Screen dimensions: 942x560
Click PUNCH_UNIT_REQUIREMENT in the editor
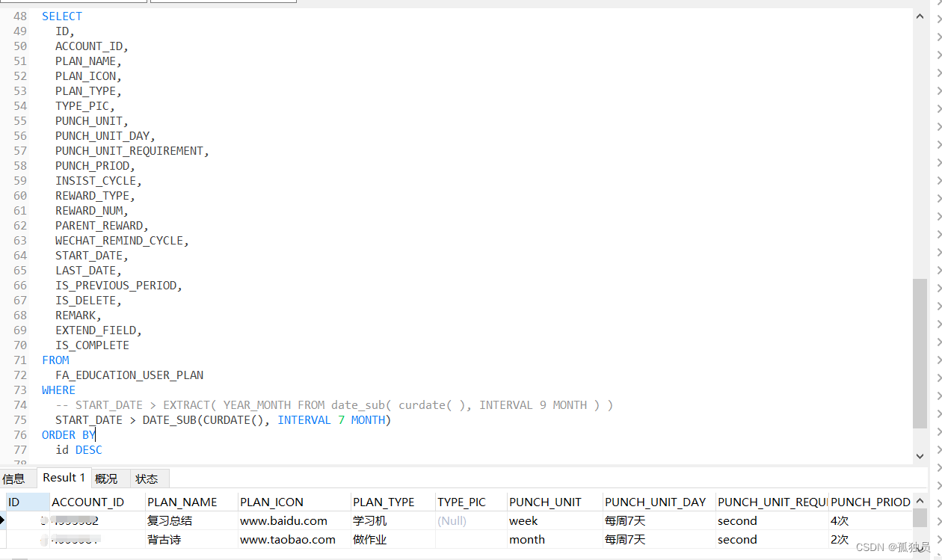(129, 150)
